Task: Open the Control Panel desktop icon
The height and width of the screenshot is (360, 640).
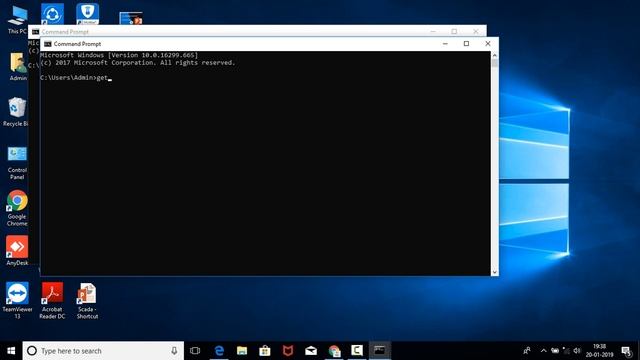Action: [17, 163]
